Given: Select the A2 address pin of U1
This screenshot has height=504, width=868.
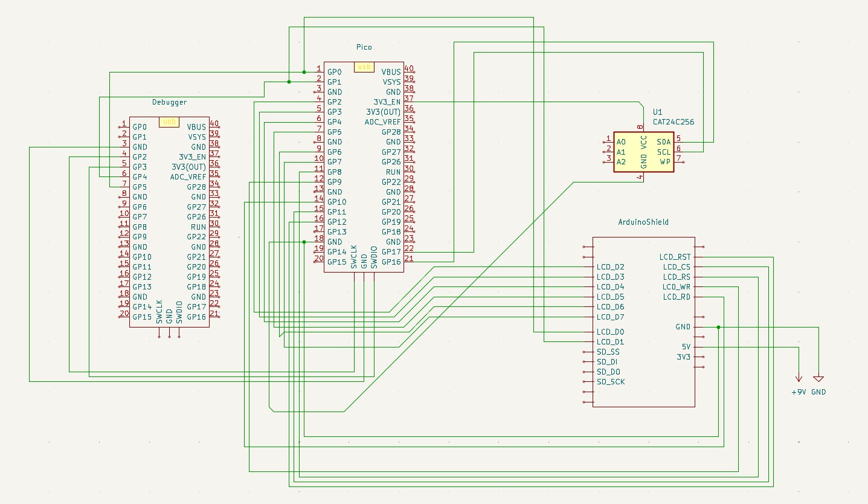Looking at the screenshot, I should pyautogui.click(x=621, y=161).
